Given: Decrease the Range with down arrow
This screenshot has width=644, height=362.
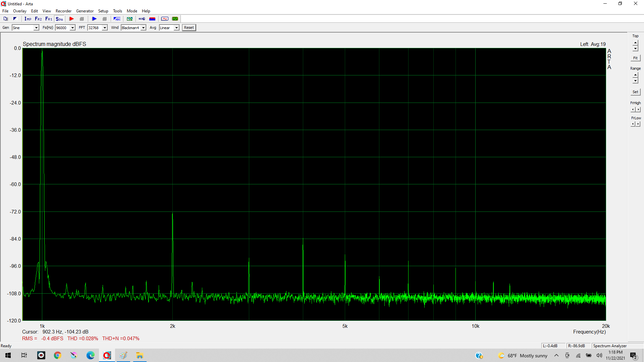Looking at the screenshot, I should tap(635, 81).
